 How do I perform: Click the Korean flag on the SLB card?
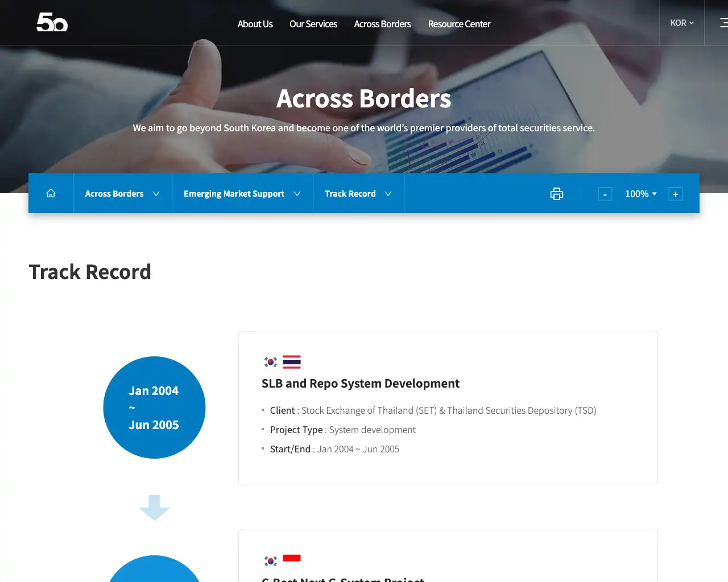[270, 361]
